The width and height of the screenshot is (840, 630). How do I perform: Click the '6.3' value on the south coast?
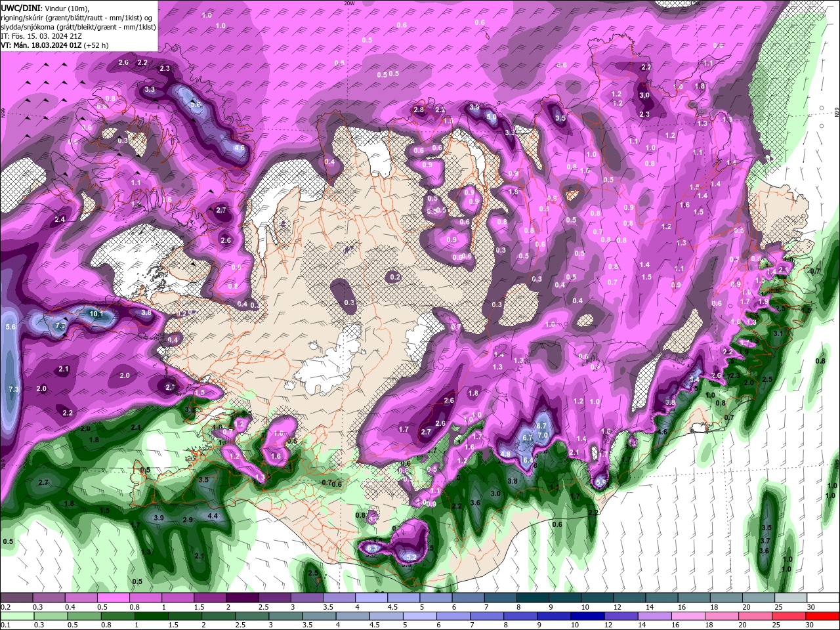click(x=372, y=548)
